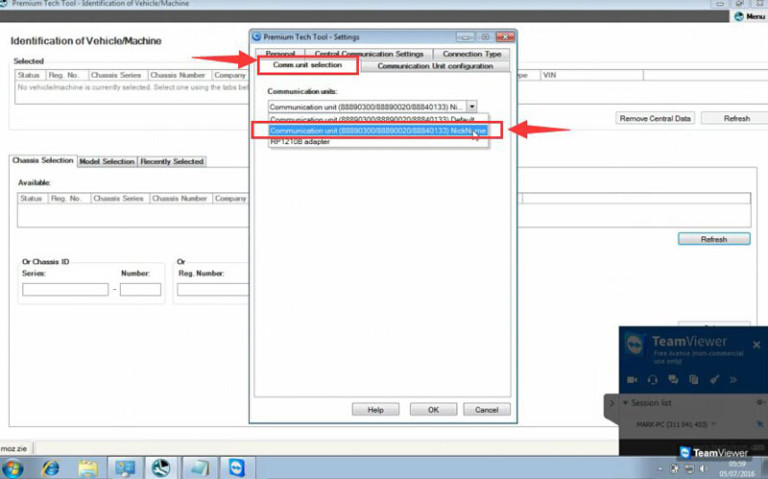Viewport: 768px width, 479px height.
Task: Close the TeamViewer panel
Action: pyautogui.click(x=756, y=344)
